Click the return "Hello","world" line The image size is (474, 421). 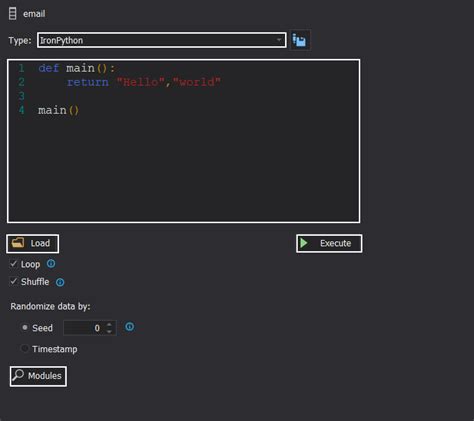pyautogui.click(x=144, y=82)
